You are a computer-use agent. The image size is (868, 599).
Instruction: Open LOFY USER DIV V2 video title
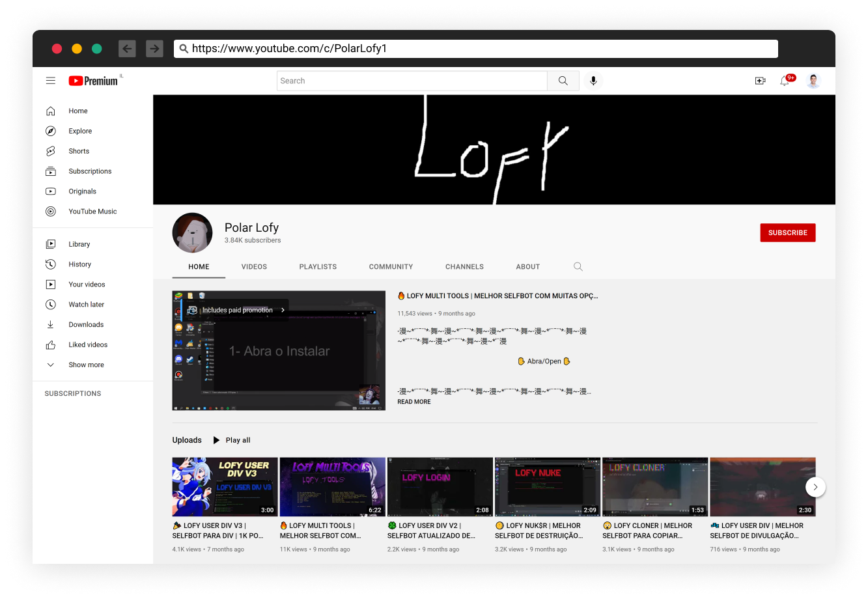432,531
